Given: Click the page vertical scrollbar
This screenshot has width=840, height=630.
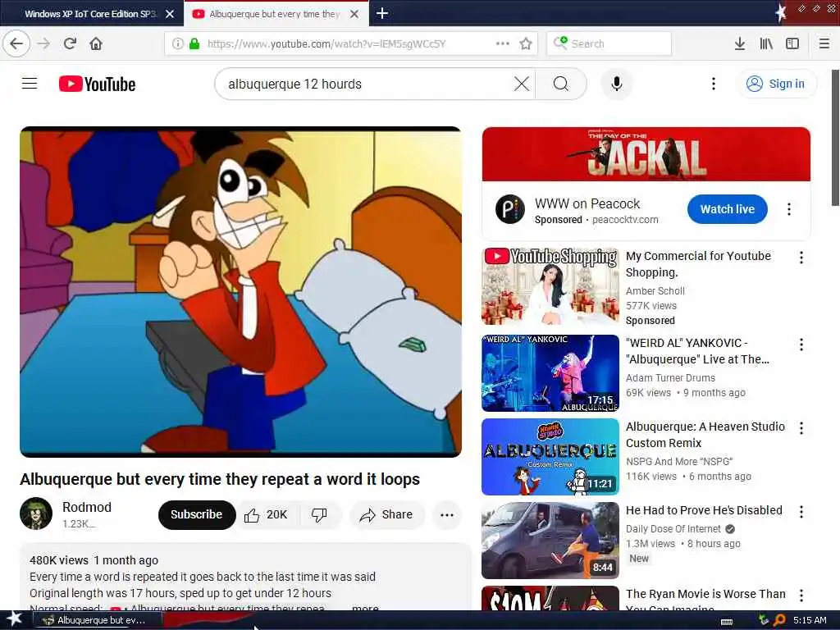Looking at the screenshot, I should coord(835,137).
